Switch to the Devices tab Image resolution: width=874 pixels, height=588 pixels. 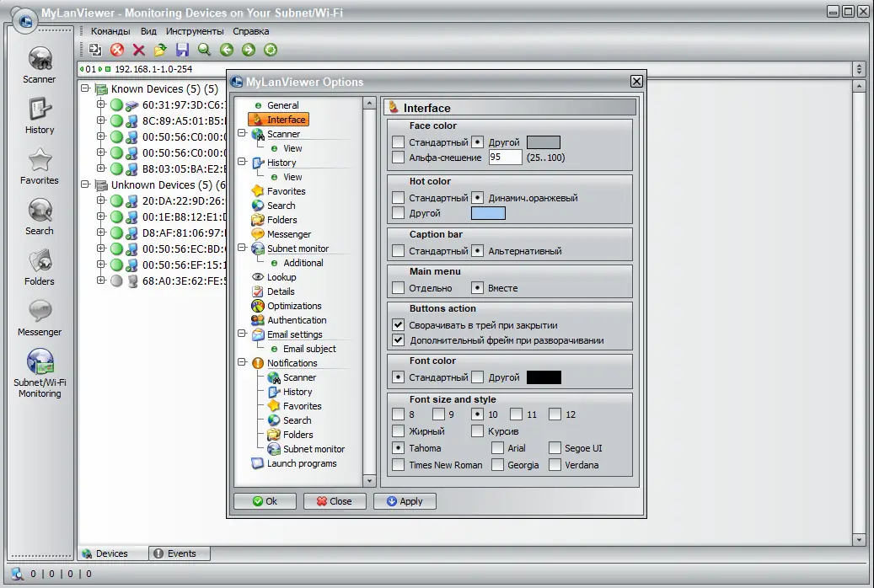tap(112, 553)
